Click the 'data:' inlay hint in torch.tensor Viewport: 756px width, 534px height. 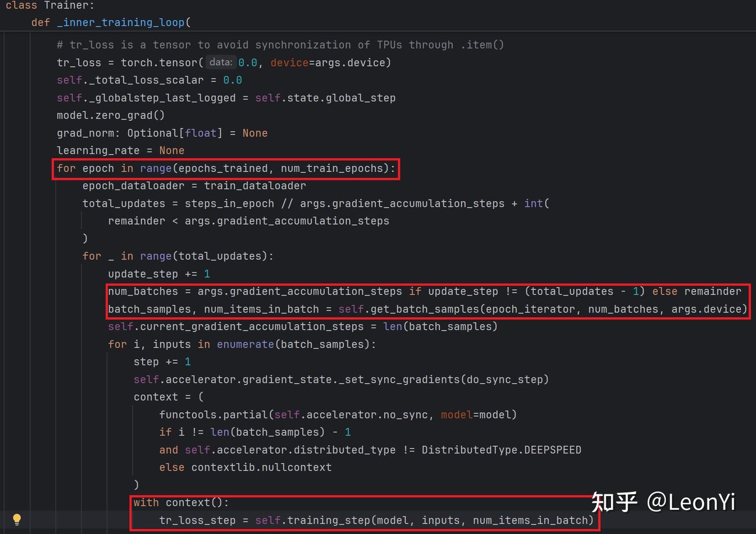[x=220, y=62]
